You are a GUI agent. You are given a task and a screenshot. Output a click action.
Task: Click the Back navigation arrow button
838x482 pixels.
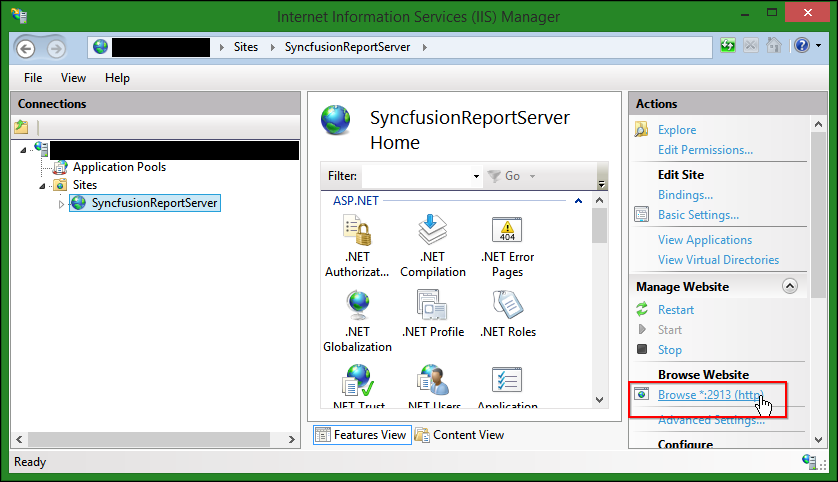[x=25, y=49]
